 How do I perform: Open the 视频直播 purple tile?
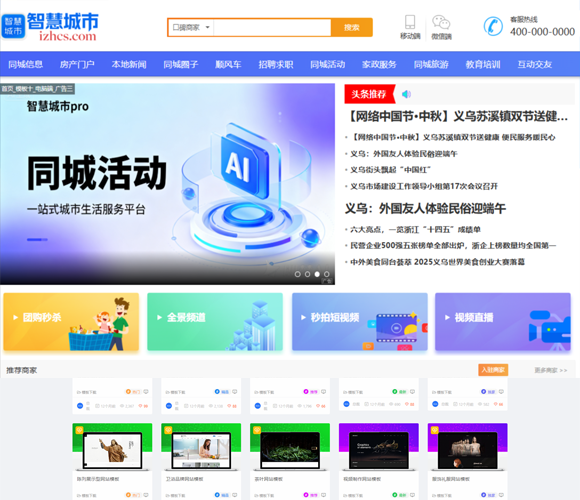click(503, 322)
